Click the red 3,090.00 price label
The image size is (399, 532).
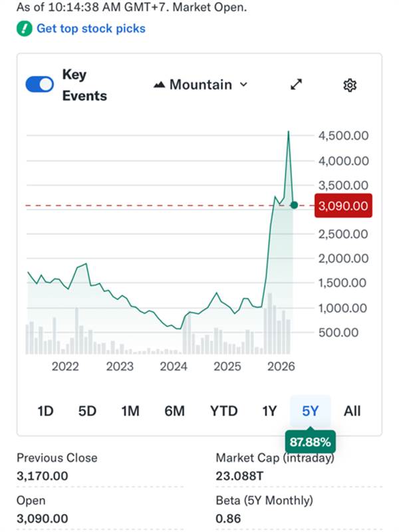[x=343, y=205]
